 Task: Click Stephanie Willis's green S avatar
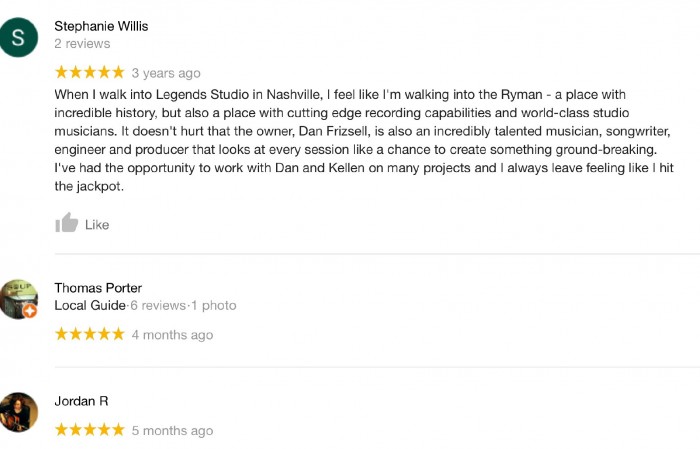pos(20,38)
